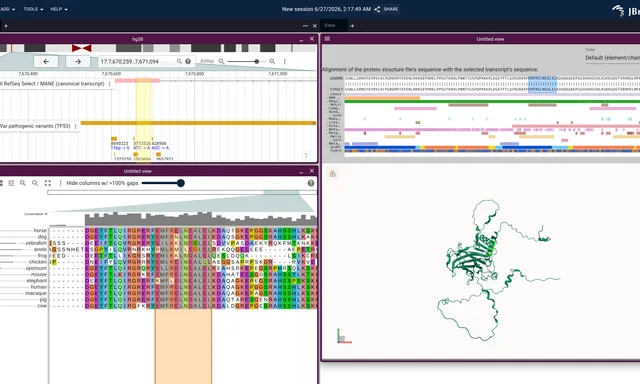640x384 pixels.
Task: Open the protein view's hamburger menu
Action: [327, 39]
